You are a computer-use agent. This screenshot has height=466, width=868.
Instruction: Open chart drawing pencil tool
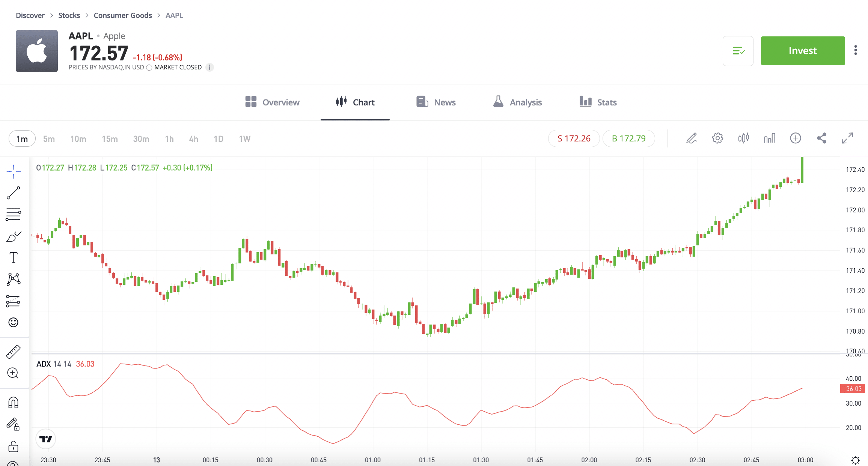pos(692,138)
